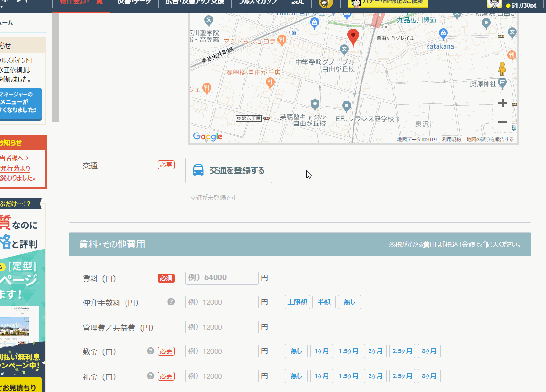Focus the 管理費／共益費 (円) input field
This screenshot has width=546, height=392.
pyautogui.click(x=222, y=327)
